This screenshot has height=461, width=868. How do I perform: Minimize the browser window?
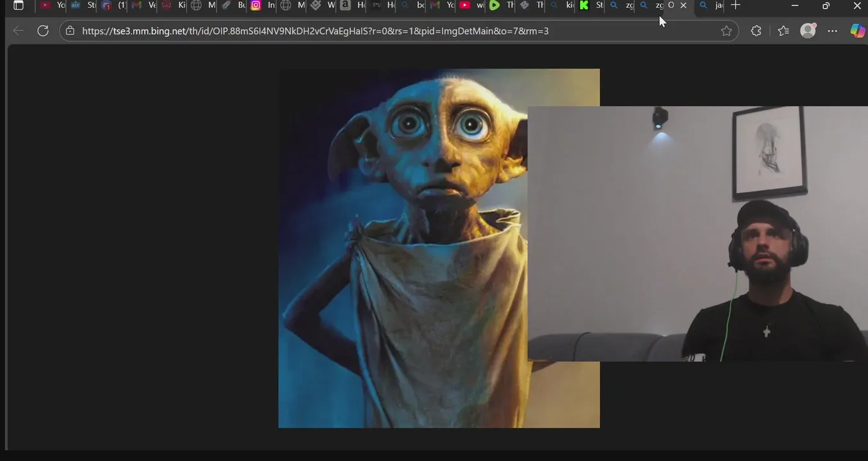pos(795,5)
